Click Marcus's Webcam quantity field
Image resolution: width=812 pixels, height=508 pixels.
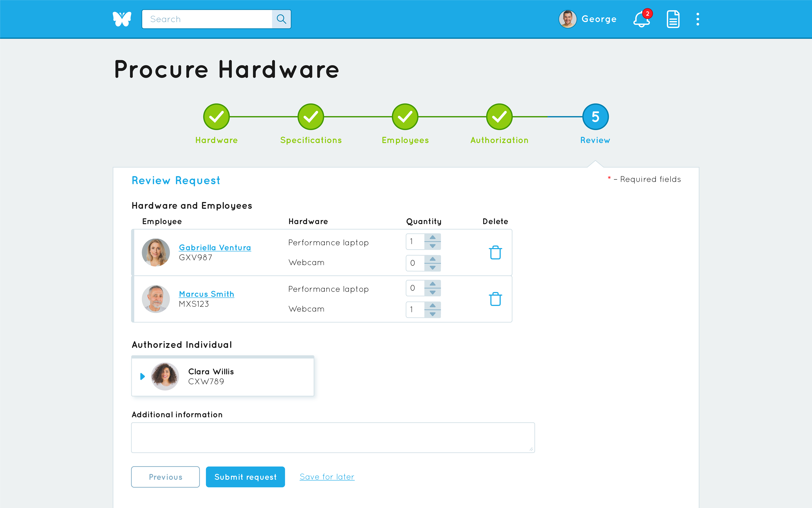415,309
